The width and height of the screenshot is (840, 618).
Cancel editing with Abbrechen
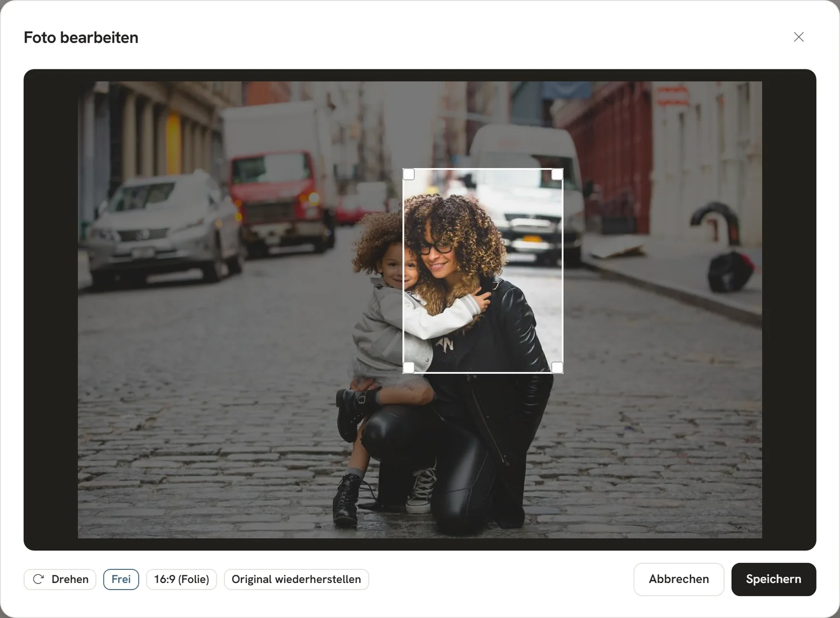(x=679, y=579)
